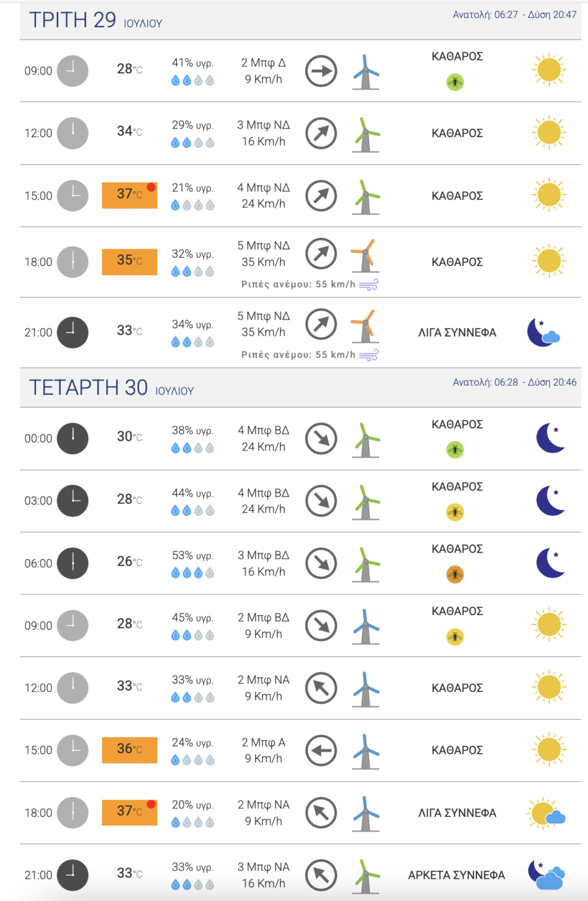Viewport: 588px width, 901px height.
Task: Click the yellow mosquito icon at Wednesday 09:00
Action: [x=455, y=637]
